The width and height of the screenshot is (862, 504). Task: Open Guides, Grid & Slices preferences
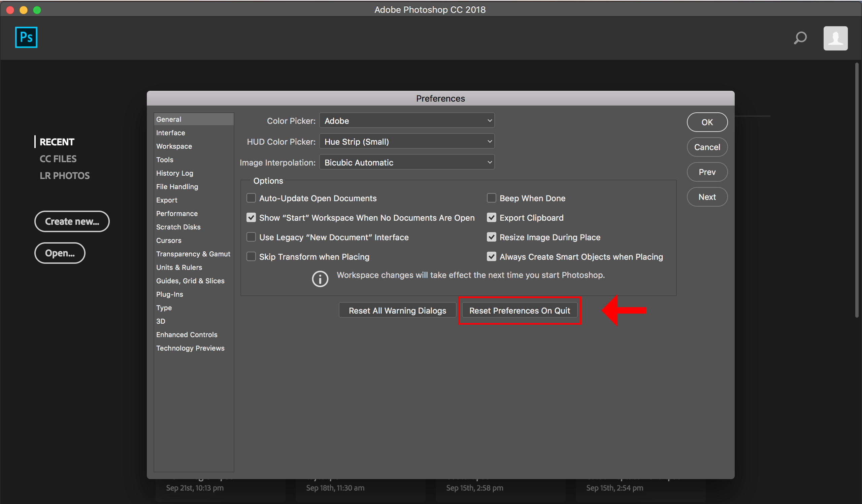coord(194,281)
